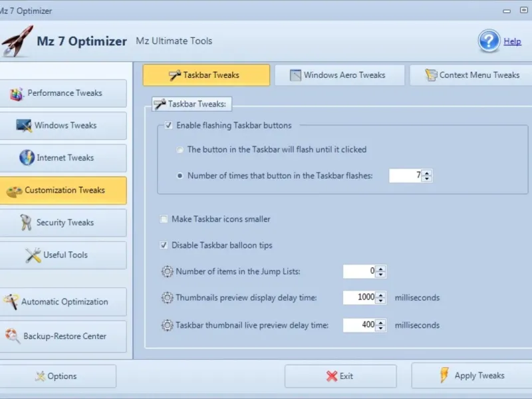Increase Jump Lists items with up arrow
Image resolution: width=532 pixels, height=399 pixels.
click(380, 269)
